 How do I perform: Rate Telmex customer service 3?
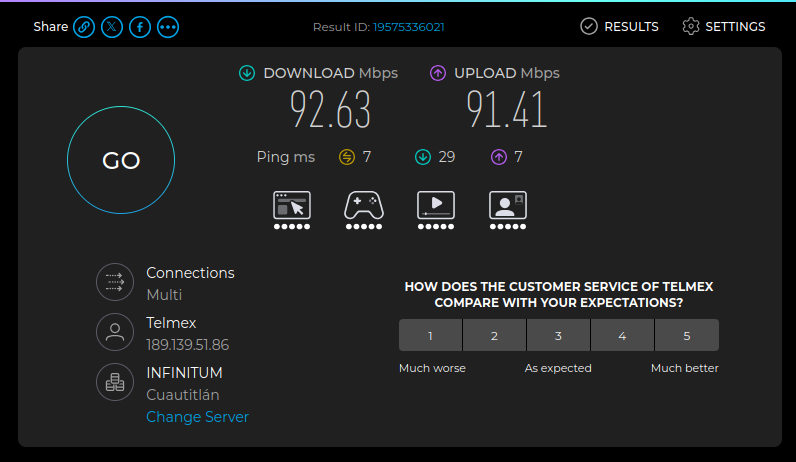coord(558,335)
